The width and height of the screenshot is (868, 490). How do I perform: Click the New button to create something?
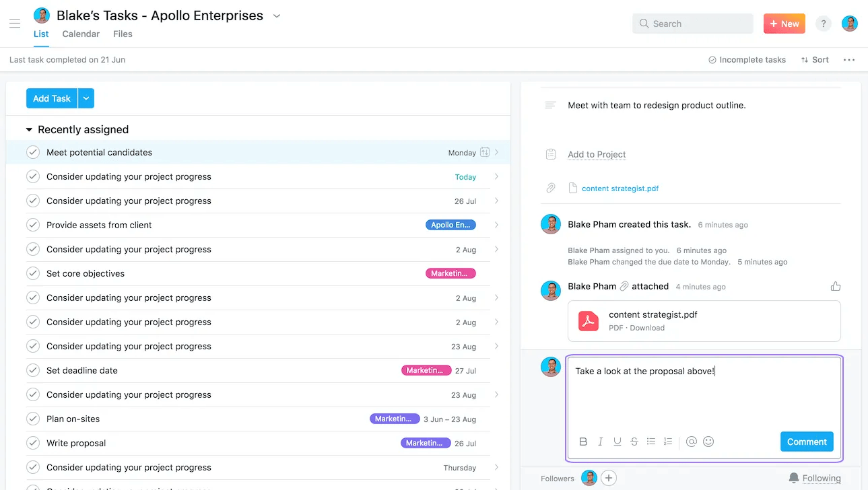(x=783, y=23)
